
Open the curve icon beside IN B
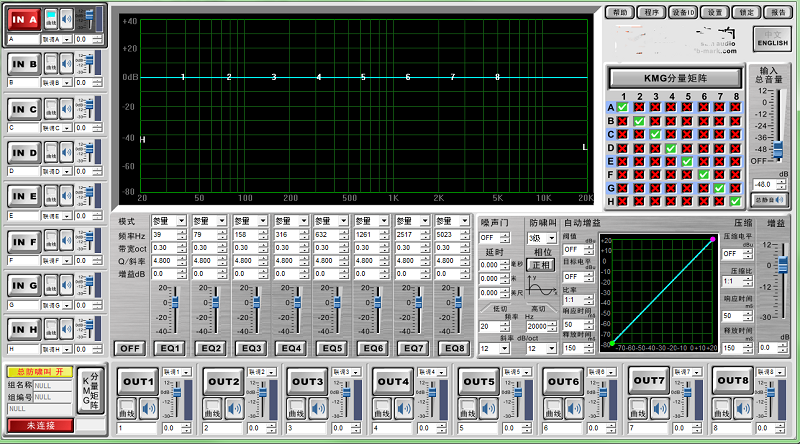pyautogui.click(x=50, y=63)
